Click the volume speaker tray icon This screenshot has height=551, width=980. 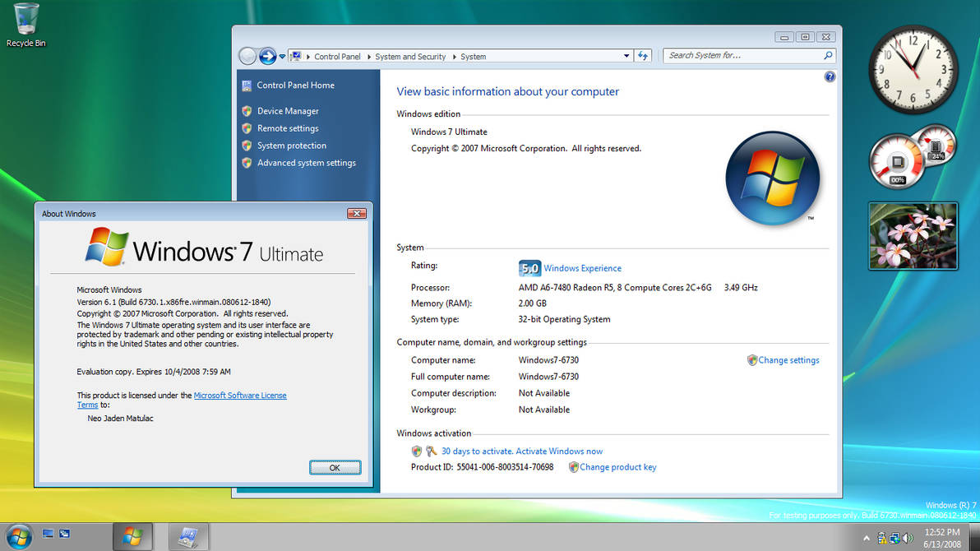click(908, 538)
